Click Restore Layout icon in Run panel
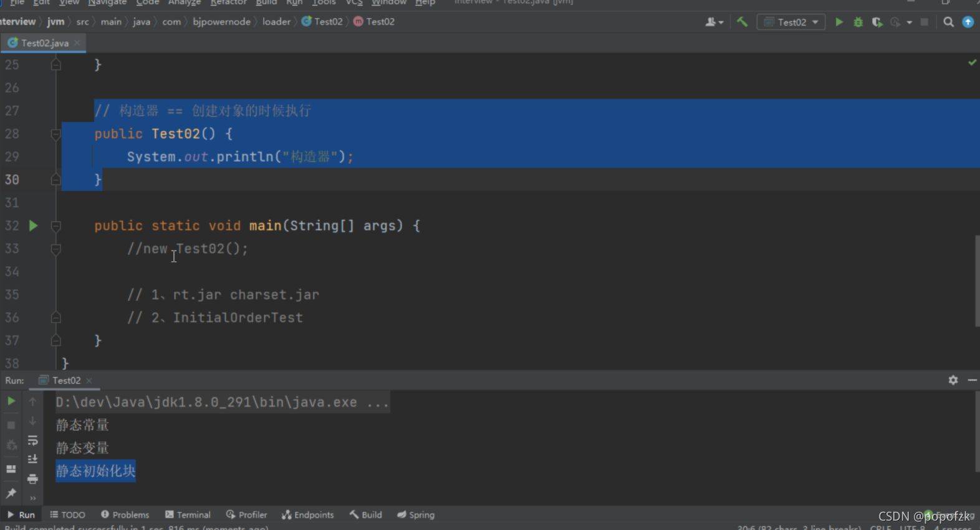 (11, 469)
